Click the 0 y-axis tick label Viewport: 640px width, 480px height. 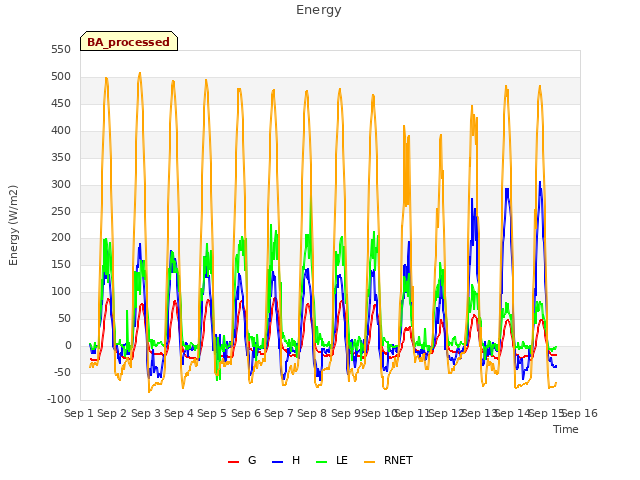(x=68, y=346)
